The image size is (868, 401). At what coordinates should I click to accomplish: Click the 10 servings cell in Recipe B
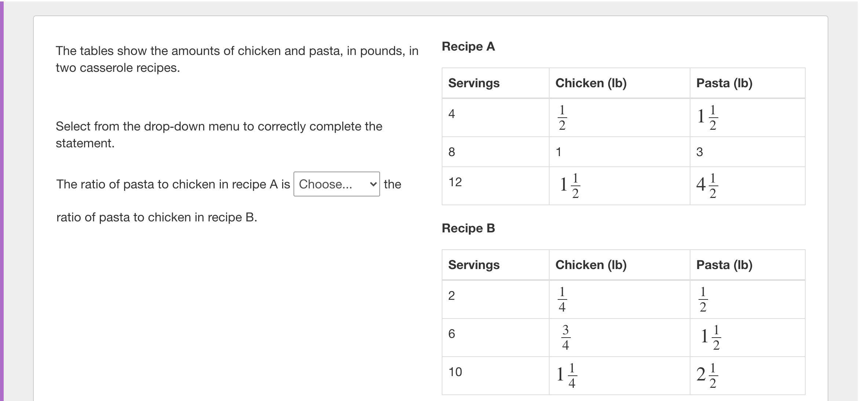click(455, 372)
